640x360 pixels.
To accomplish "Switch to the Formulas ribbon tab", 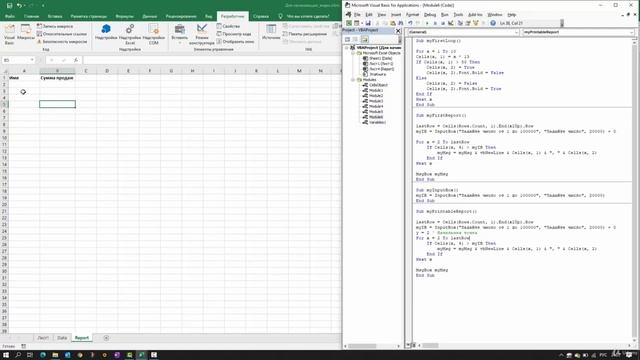I will pyautogui.click(x=124, y=16).
